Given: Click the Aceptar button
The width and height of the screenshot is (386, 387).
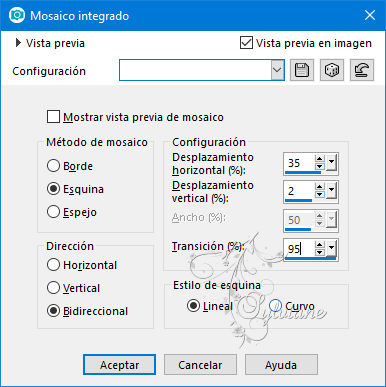Looking at the screenshot, I should [119, 365].
